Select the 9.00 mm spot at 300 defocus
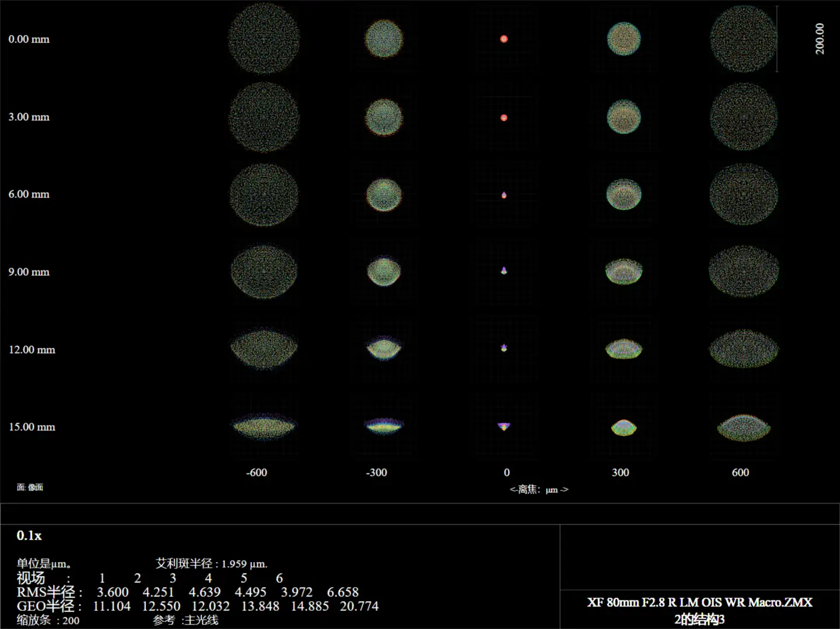This screenshot has height=629, width=840. pos(624,272)
